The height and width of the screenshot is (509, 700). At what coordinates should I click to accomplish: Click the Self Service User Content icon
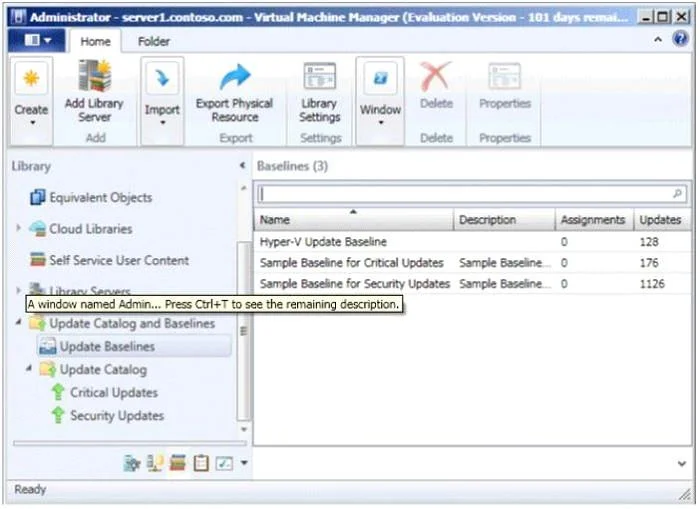click(x=38, y=259)
